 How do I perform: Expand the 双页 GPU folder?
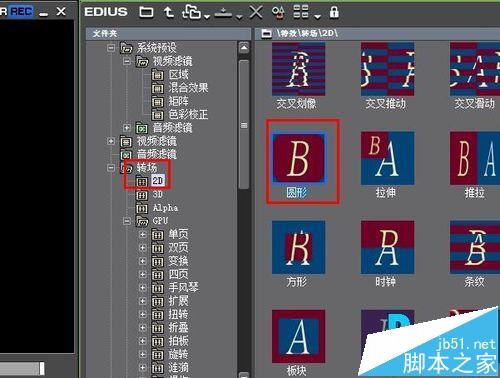[x=143, y=248]
